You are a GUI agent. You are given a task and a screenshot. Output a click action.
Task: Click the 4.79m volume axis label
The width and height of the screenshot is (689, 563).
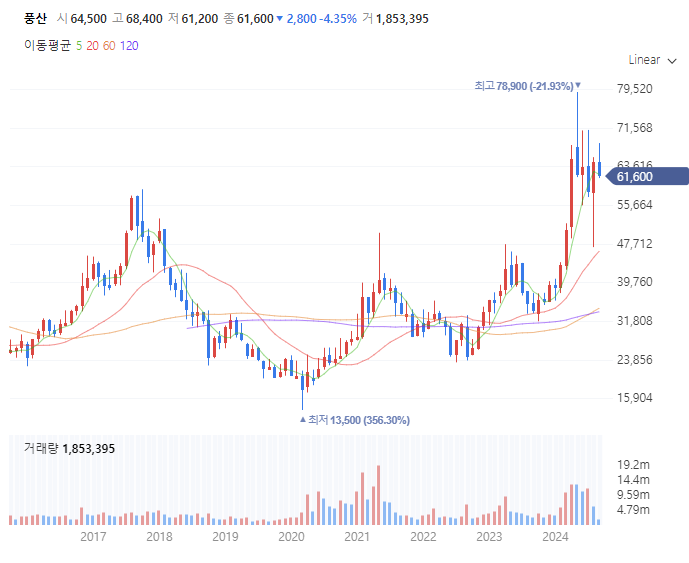633,510
